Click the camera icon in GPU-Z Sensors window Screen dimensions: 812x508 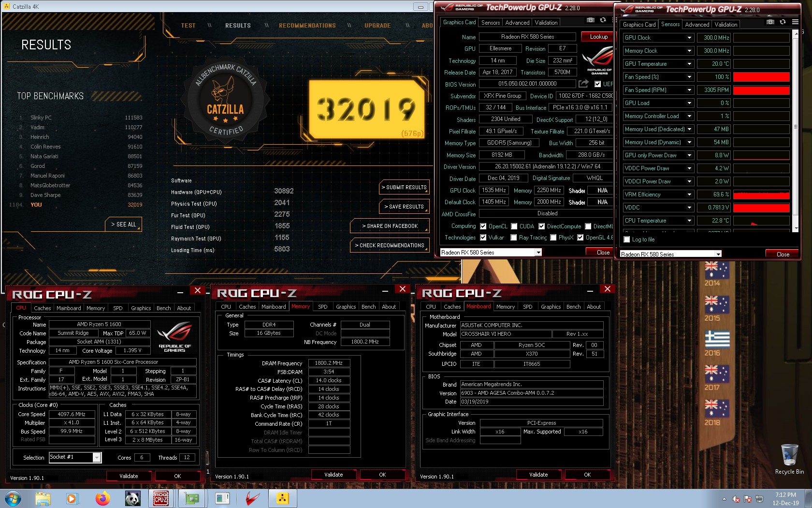tap(770, 22)
